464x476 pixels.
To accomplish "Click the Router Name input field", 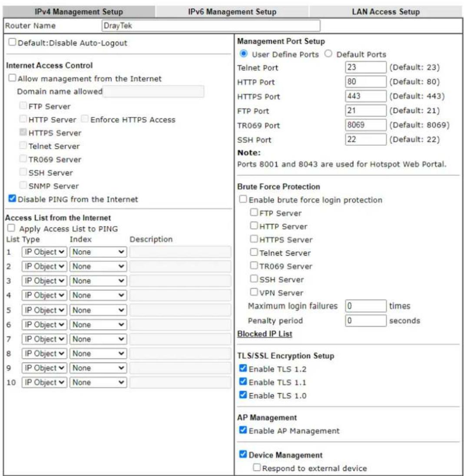I will (x=211, y=26).
